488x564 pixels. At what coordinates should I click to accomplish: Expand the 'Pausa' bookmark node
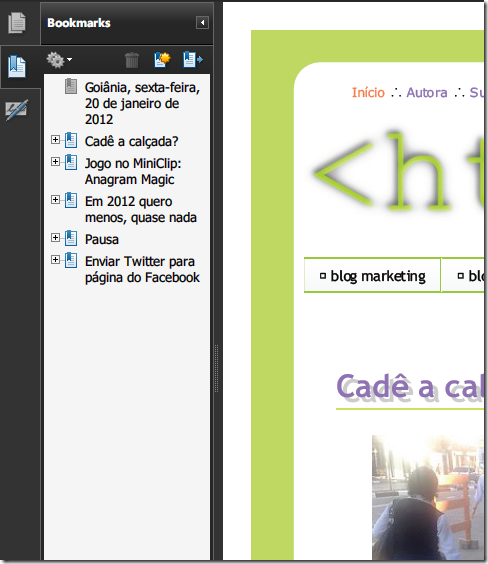coord(55,237)
